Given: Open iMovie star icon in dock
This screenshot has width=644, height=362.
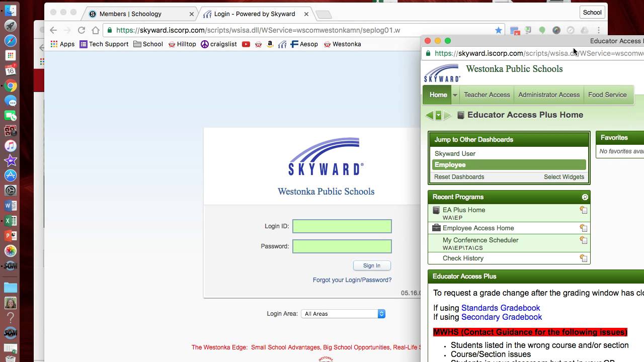Looking at the screenshot, I should 11,160.
